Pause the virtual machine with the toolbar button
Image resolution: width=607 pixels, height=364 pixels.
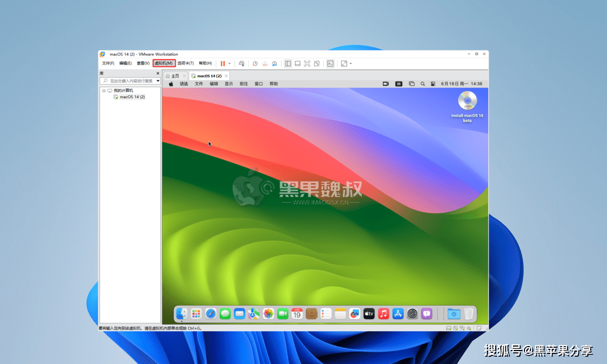coord(223,63)
